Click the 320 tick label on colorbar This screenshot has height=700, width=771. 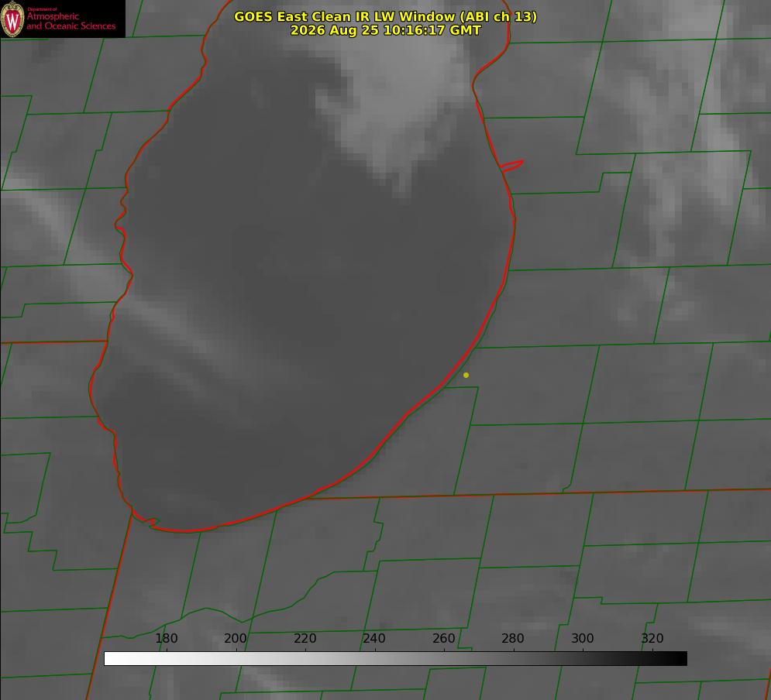point(652,638)
